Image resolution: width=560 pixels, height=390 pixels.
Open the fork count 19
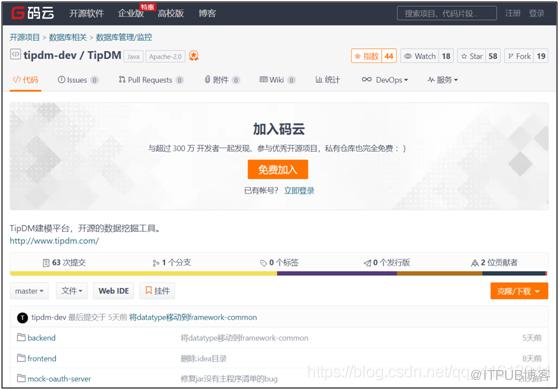click(x=541, y=56)
